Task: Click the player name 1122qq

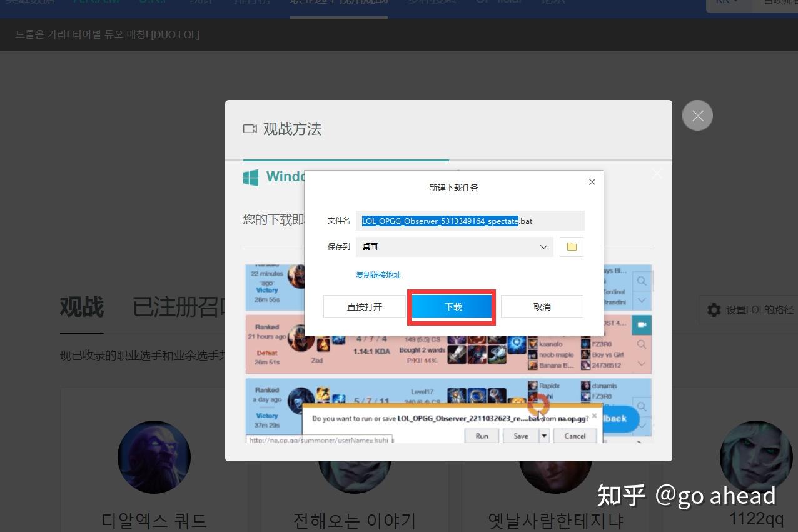Action: (756, 518)
